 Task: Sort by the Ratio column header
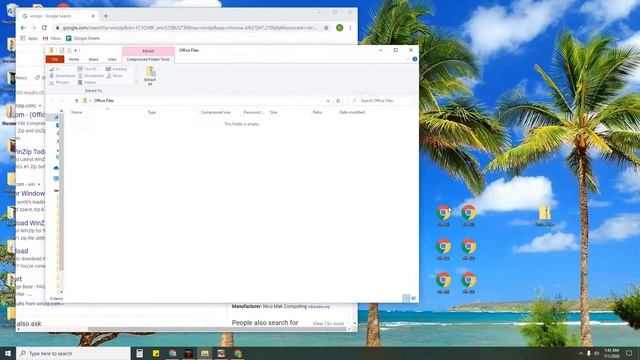click(x=318, y=112)
